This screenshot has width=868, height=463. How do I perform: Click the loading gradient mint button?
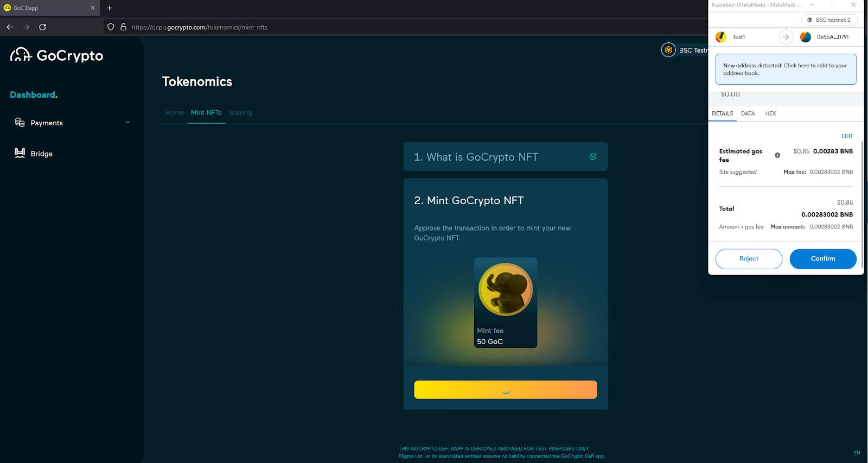click(505, 390)
